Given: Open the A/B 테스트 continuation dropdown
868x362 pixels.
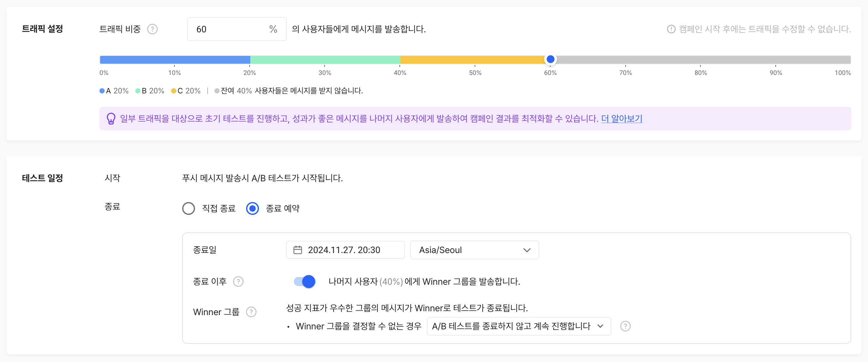Looking at the screenshot, I should click(519, 326).
